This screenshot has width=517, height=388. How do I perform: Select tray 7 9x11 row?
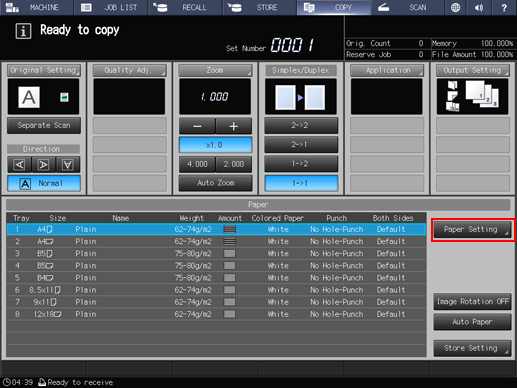[216, 302]
